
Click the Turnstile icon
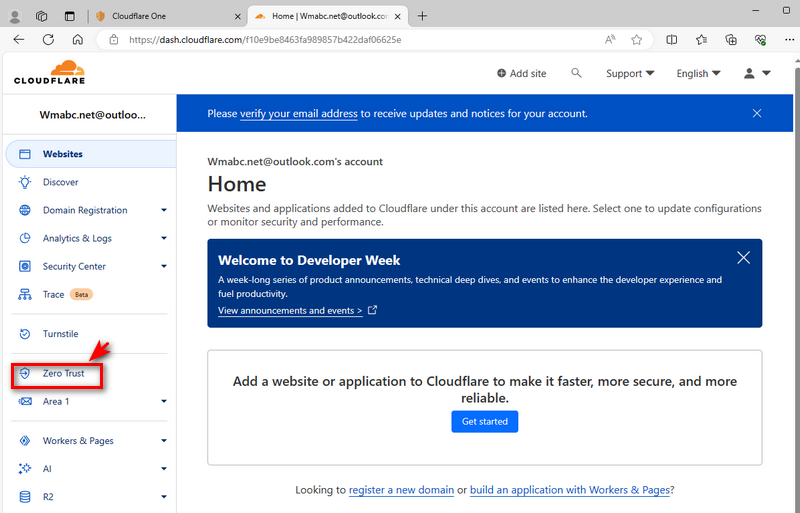coord(24,334)
